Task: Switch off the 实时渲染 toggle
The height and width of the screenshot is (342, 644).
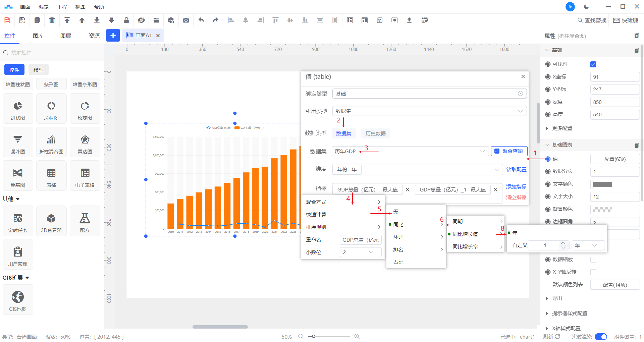Action: pos(600,337)
